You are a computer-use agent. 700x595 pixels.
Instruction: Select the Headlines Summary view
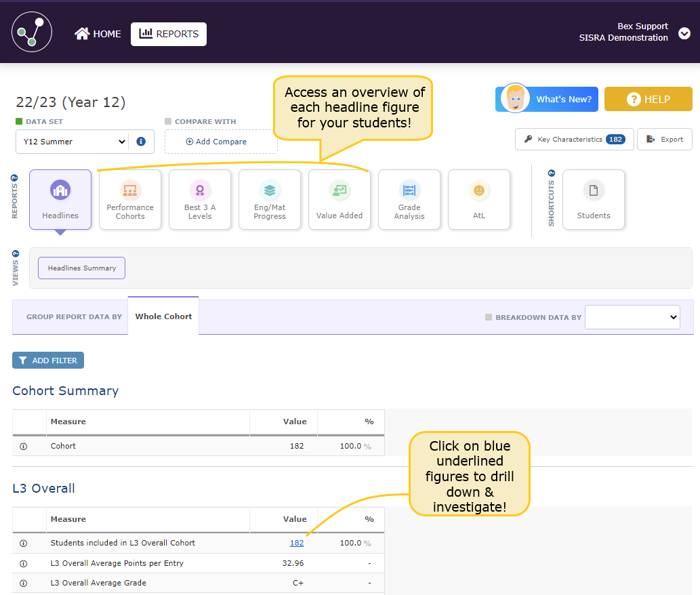coord(82,268)
